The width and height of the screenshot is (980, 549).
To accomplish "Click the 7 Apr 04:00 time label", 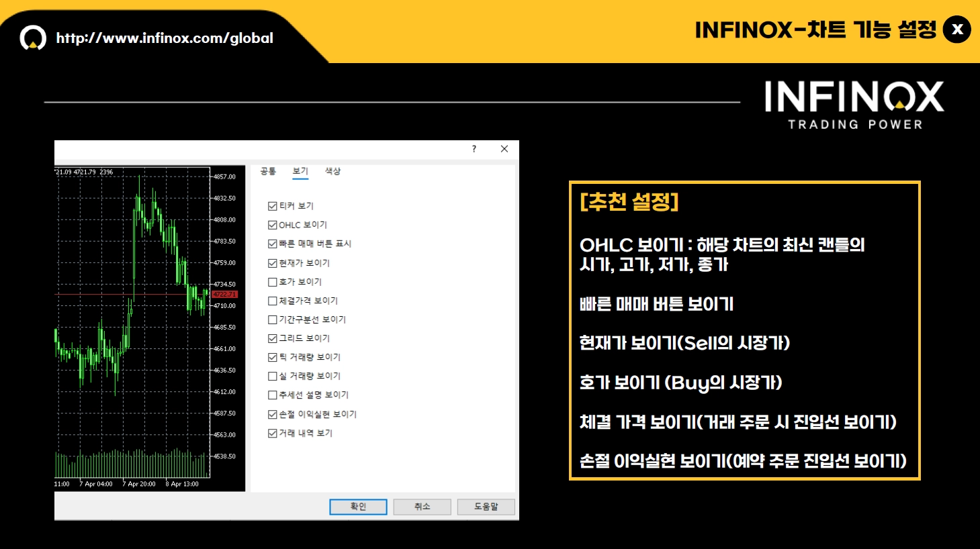I will tap(96, 484).
